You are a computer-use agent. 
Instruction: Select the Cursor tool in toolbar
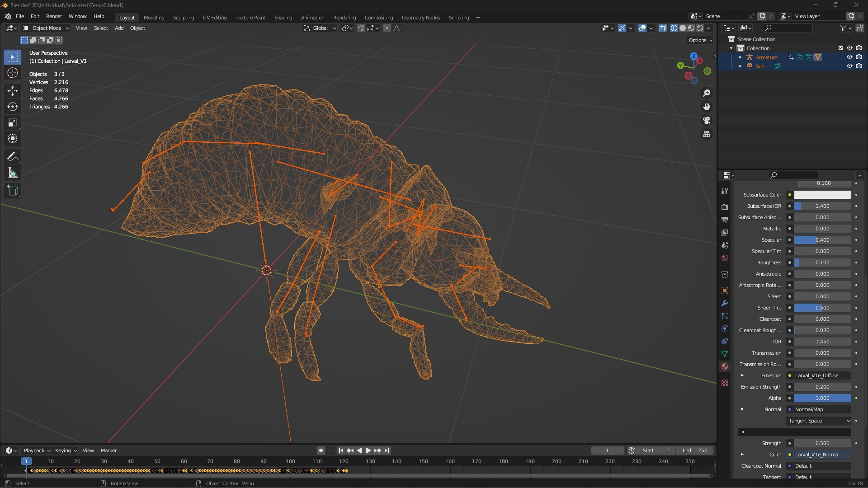tap(13, 73)
